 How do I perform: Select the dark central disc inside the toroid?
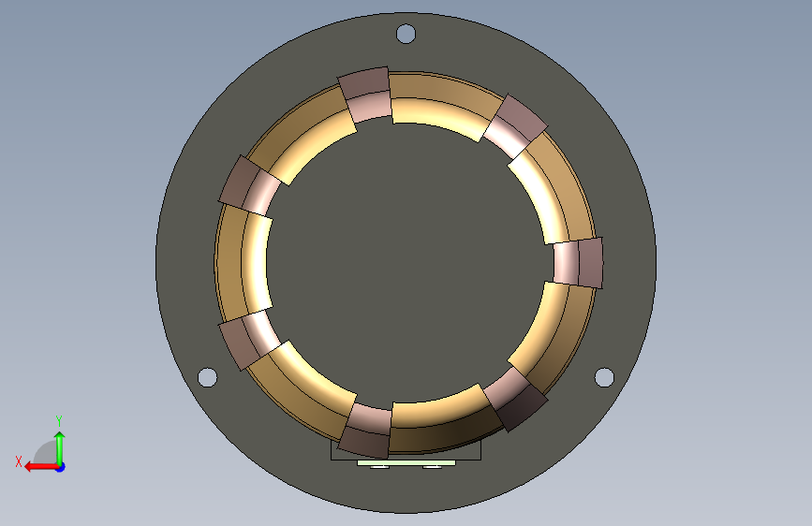click(x=406, y=261)
